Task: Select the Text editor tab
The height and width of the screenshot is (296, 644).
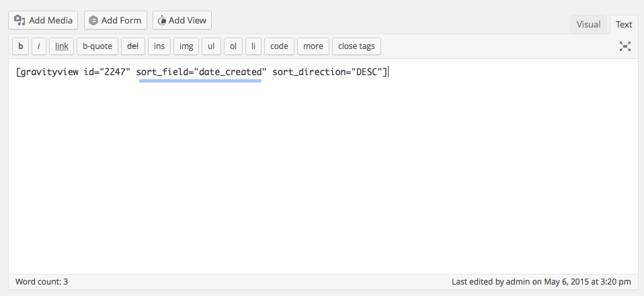Action: pyautogui.click(x=624, y=24)
